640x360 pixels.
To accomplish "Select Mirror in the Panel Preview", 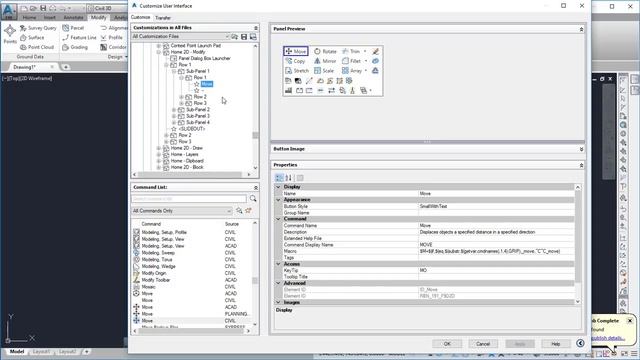I will coord(325,61).
